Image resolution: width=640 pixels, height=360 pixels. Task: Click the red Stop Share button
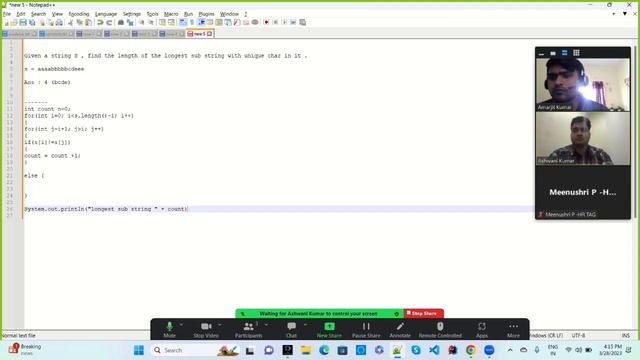coord(423,313)
